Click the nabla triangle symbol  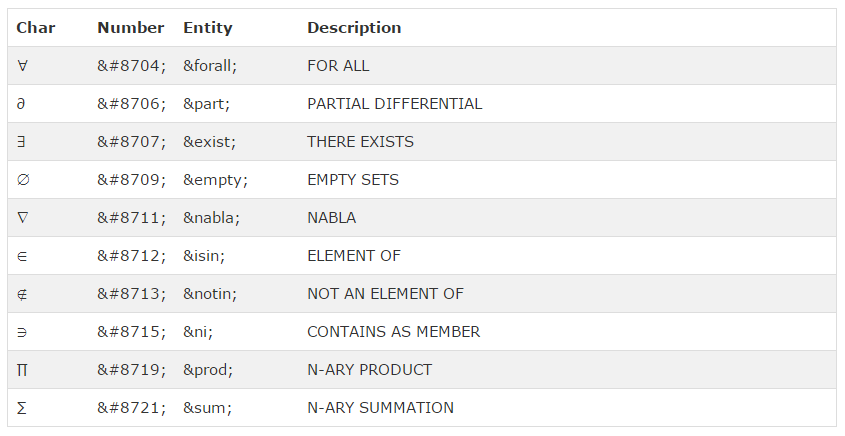pos(23,218)
